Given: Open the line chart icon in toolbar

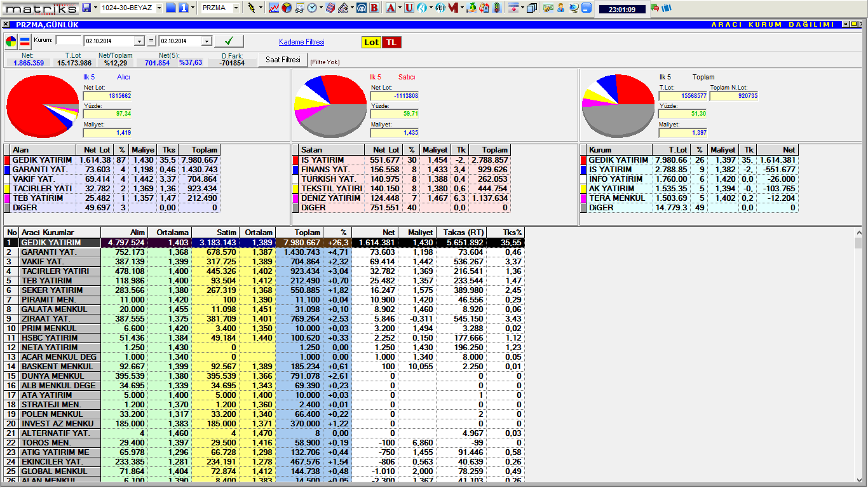Looking at the screenshot, I should click(274, 8).
